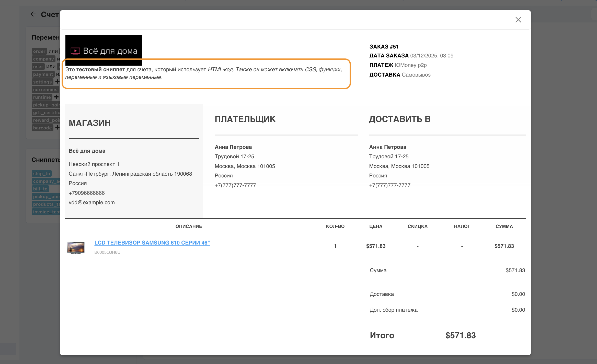
Task: Select the currencies variable tag
Action: pyautogui.click(x=45, y=90)
